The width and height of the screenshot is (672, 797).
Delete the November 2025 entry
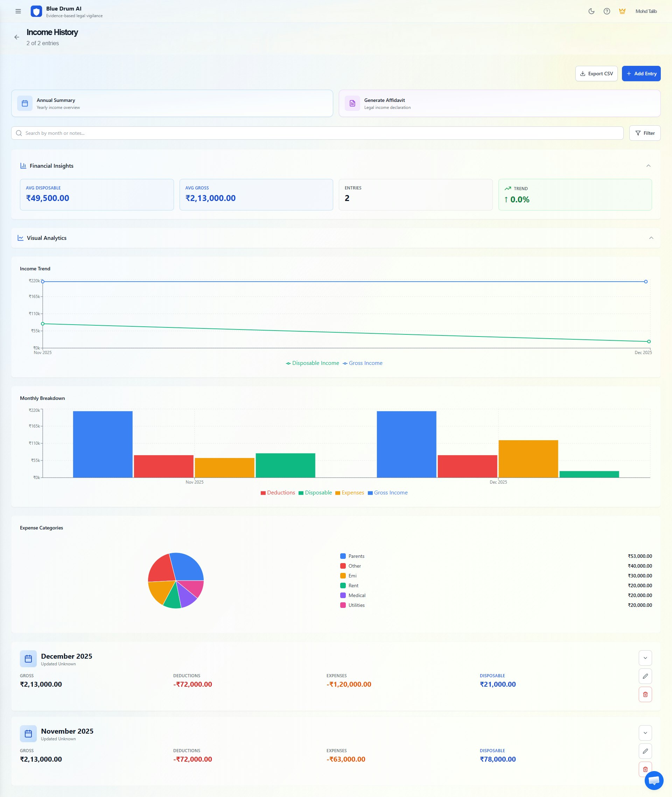(x=645, y=769)
